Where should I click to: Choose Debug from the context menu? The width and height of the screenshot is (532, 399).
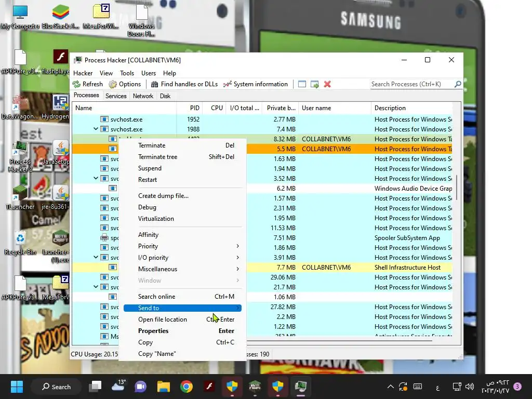[183, 207]
